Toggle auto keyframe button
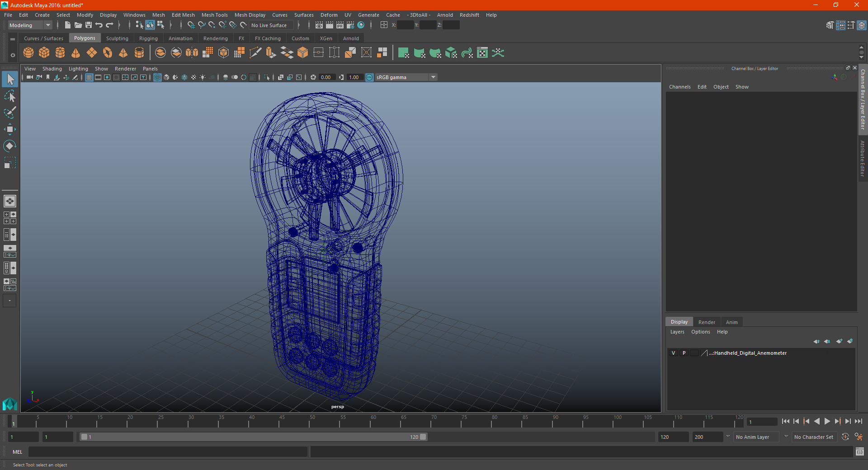 (845, 437)
